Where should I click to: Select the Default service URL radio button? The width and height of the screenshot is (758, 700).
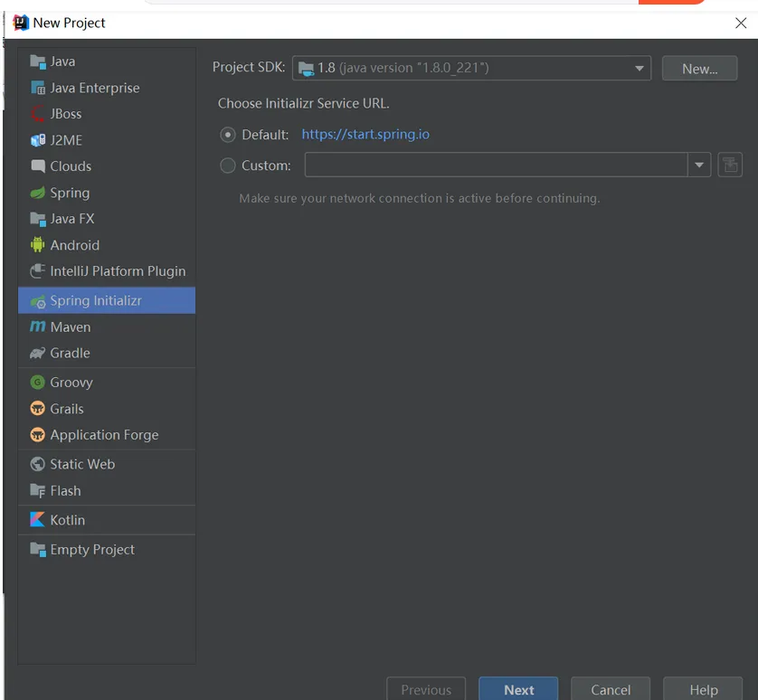click(x=228, y=135)
